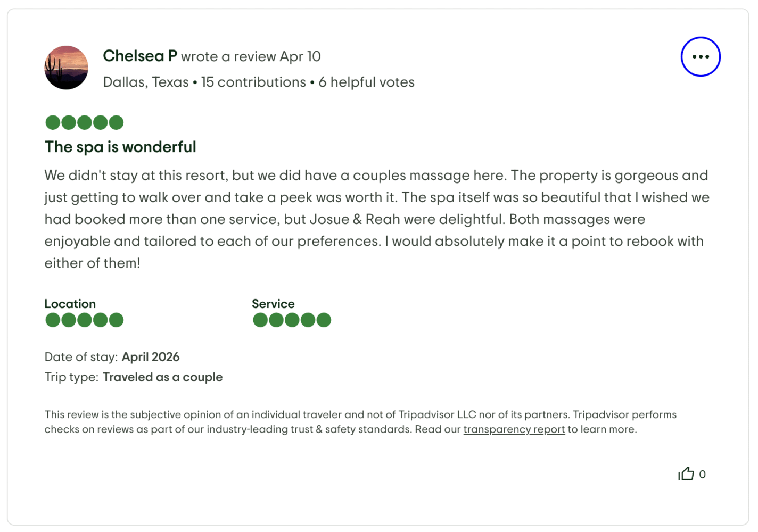The image size is (758, 532).
Task: Open the three-dot more options menu
Action: (701, 57)
